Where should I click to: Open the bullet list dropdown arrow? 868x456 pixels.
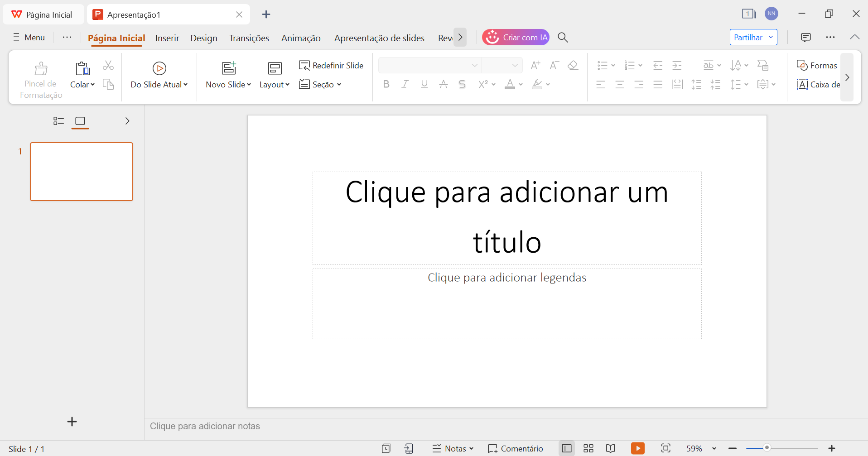[613, 66]
